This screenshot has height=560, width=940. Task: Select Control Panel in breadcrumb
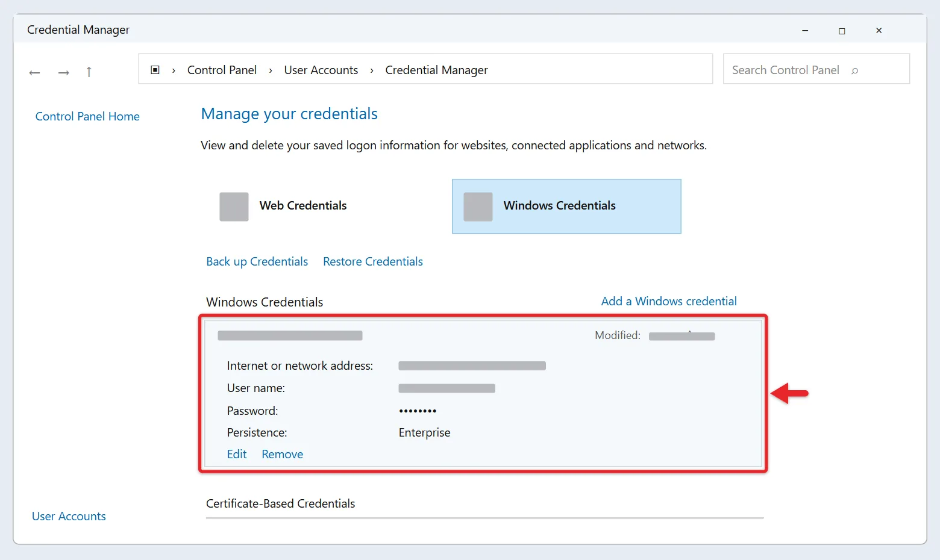[222, 70]
